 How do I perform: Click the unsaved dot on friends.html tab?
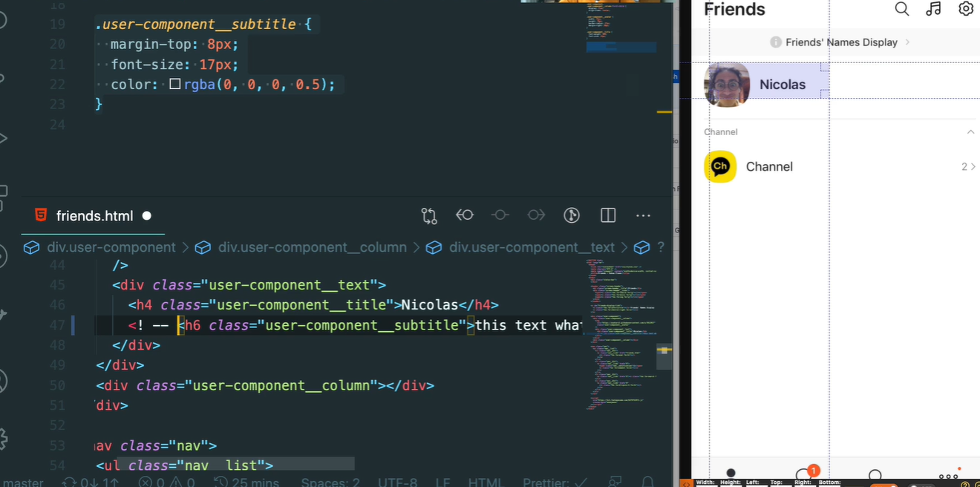click(147, 216)
